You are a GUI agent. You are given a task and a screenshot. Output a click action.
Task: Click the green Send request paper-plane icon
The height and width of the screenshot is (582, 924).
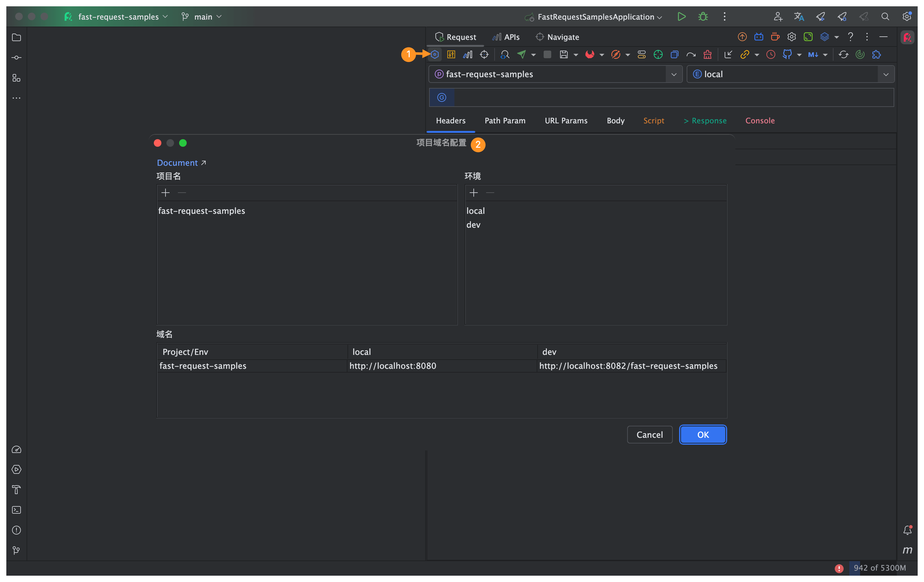[x=521, y=54]
